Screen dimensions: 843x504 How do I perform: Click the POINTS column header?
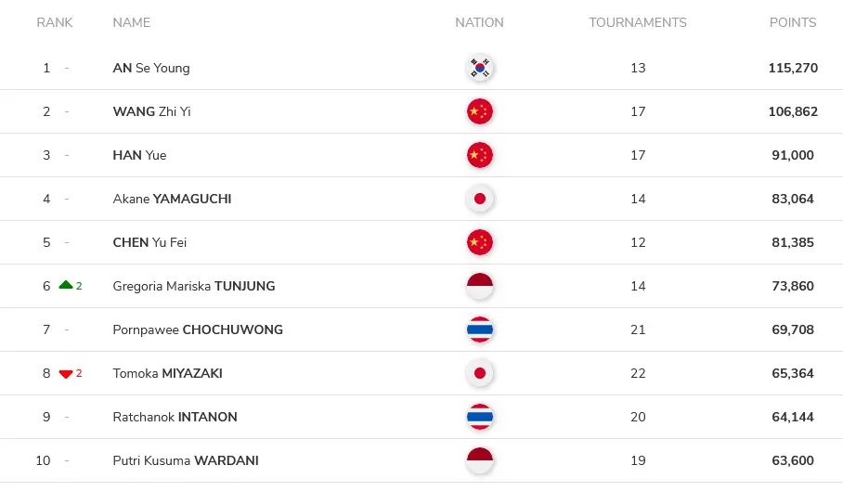(793, 22)
